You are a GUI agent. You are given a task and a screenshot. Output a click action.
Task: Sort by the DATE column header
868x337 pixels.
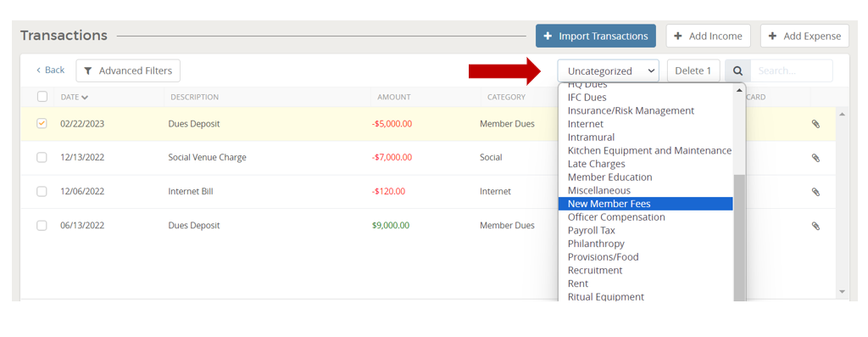(75, 97)
